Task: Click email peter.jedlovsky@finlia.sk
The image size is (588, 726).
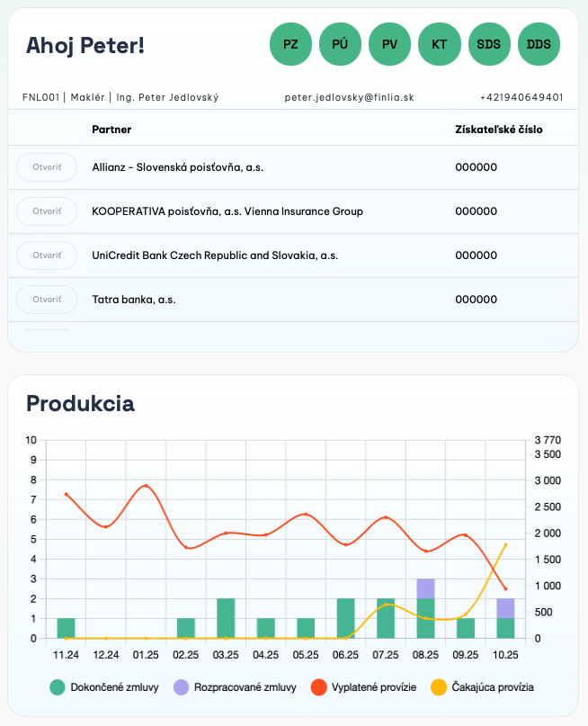Action: point(349,97)
